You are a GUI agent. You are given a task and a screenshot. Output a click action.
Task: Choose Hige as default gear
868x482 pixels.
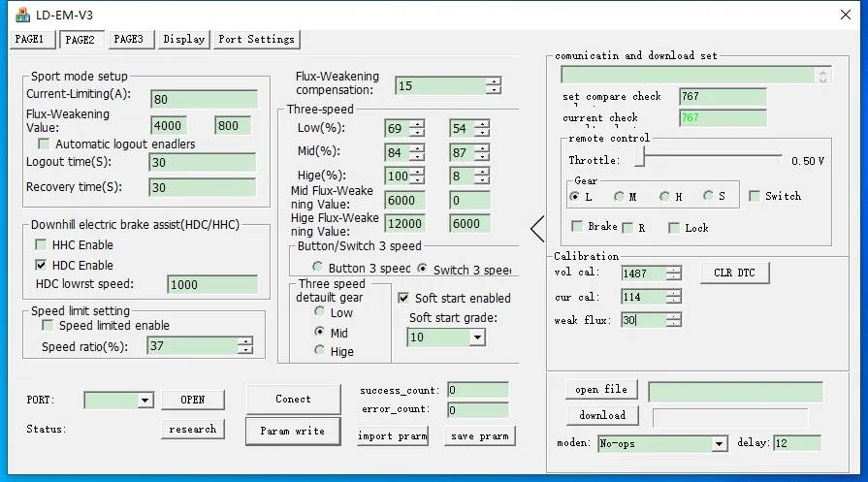click(x=319, y=350)
